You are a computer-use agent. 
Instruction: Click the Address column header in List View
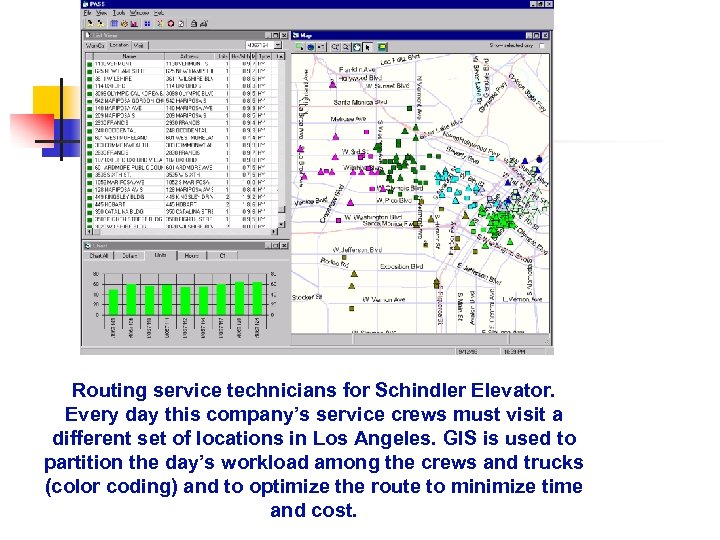(x=190, y=56)
